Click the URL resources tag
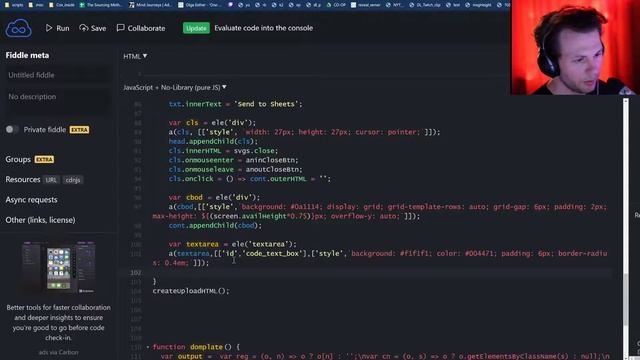The height and width of the screenshot is (360, 640). click(51, 180)
